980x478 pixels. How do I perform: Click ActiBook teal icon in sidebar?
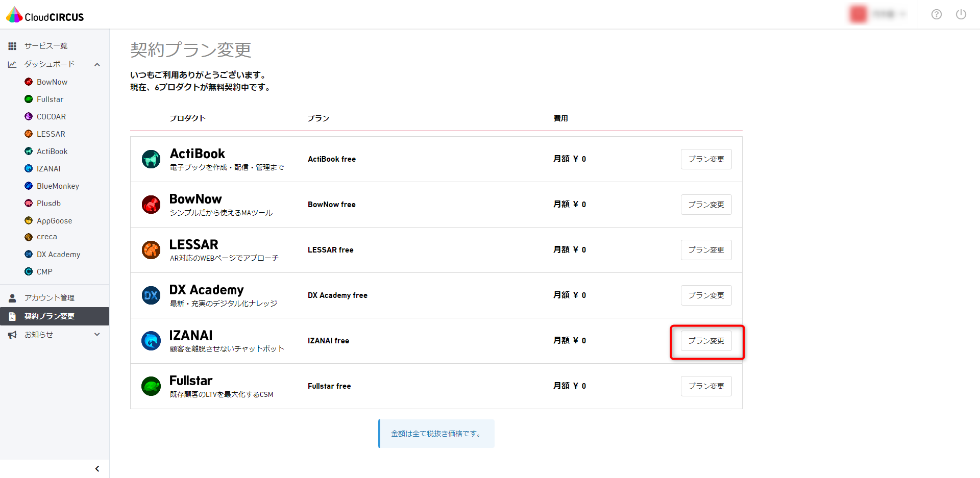[29, 151]
